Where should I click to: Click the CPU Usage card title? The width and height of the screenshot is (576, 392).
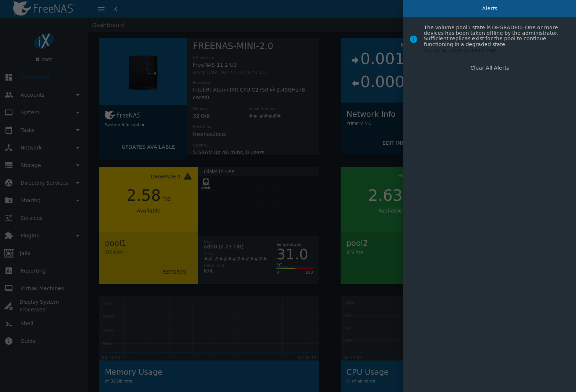click(x=367, y=372)
